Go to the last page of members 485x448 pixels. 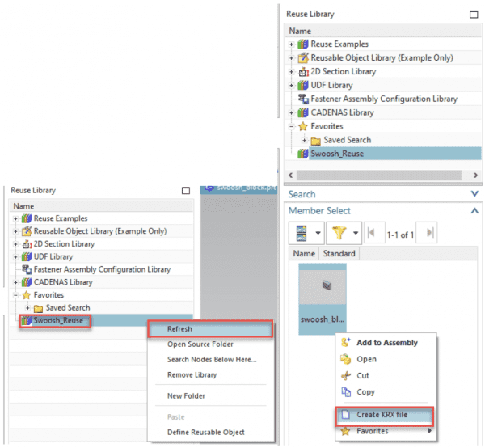(x=427, y=232)
